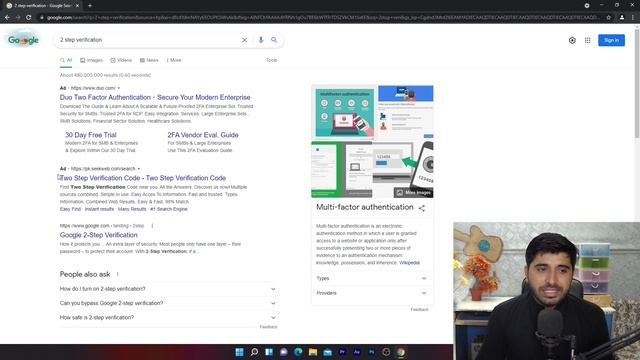This screenshot has height=360, width=640.
Task: Switch to the News tab
Action: tap(149, 60)
